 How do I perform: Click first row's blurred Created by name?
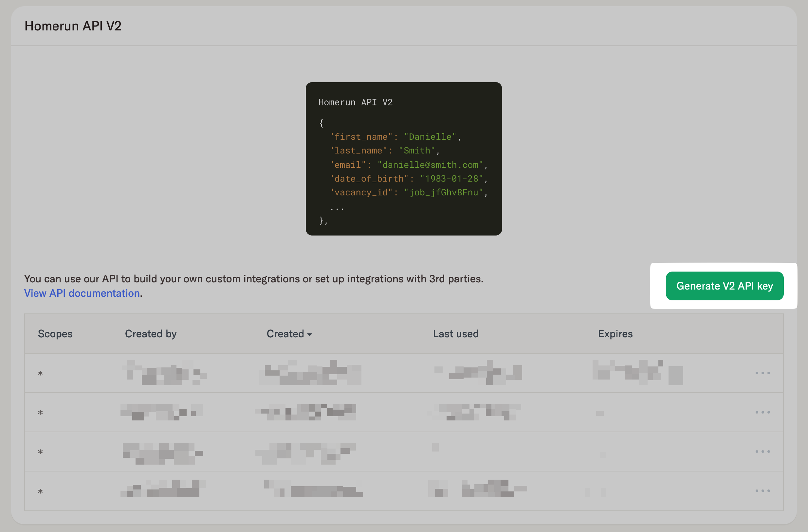tap(165, 373)
